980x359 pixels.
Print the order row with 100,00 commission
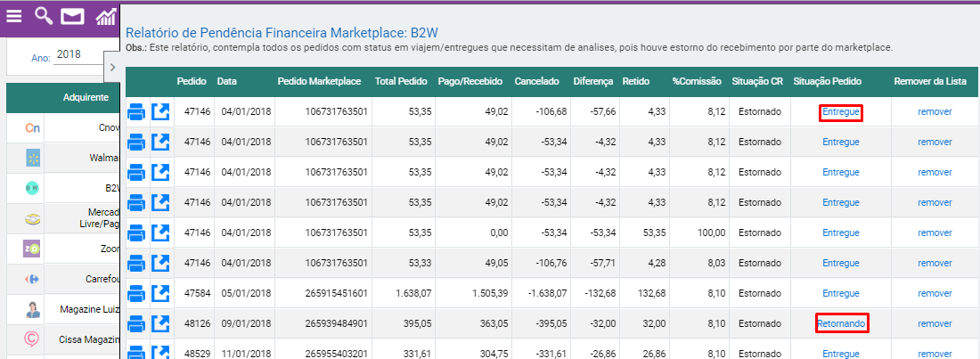coord(137,233)
